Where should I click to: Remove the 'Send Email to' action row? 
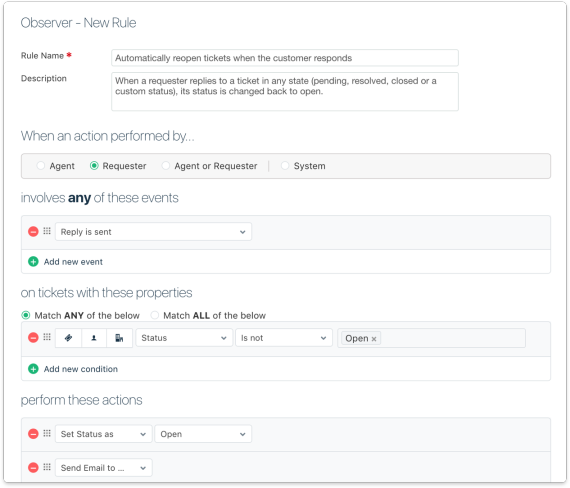pos(33,468)
